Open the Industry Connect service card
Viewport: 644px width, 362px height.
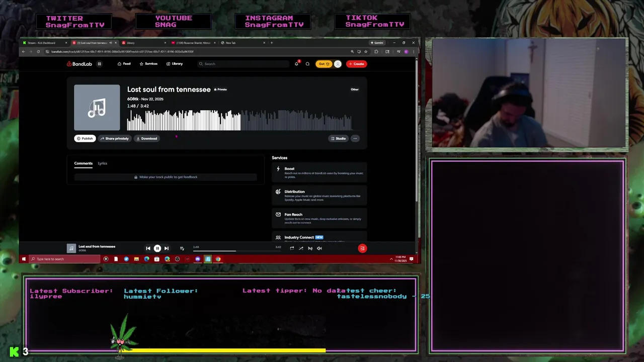(x=319, y=237)
